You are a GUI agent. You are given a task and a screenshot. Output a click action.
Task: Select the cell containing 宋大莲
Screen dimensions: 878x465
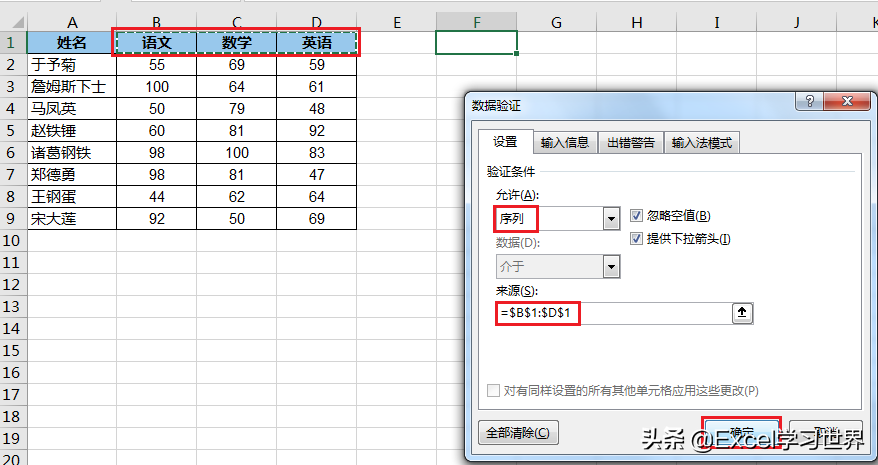[x=72, y=218]
